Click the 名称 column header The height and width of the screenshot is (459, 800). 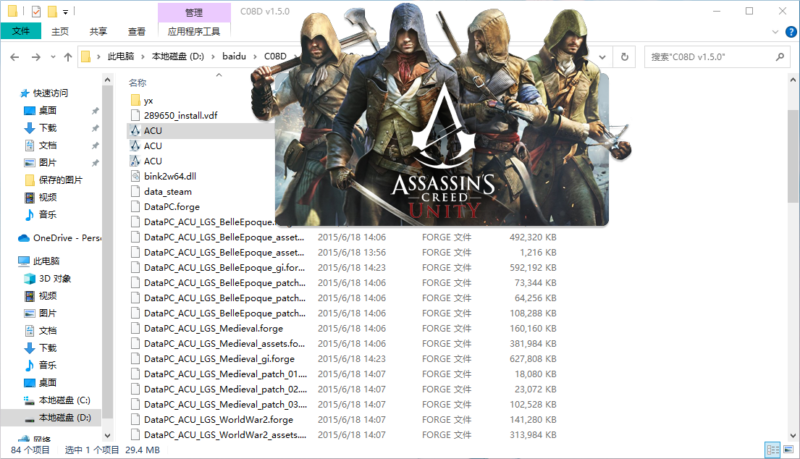pos(138,83)
